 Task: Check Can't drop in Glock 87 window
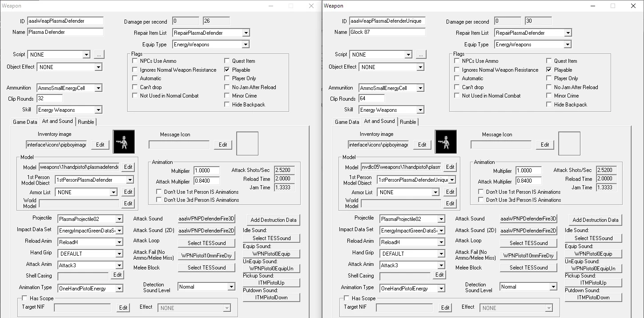(x=457, y=87)
